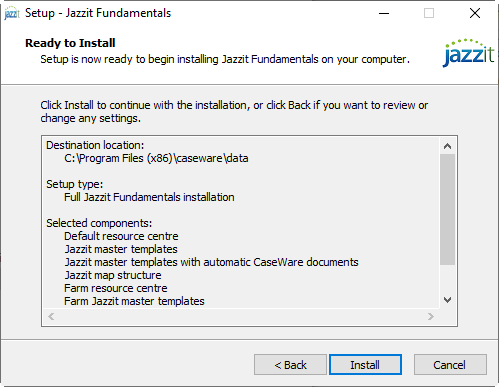The height and width of the screenshot is (387, 499).
Task: Click 'Full Jazzit Fundamentals installation' text
Action: 149,197
